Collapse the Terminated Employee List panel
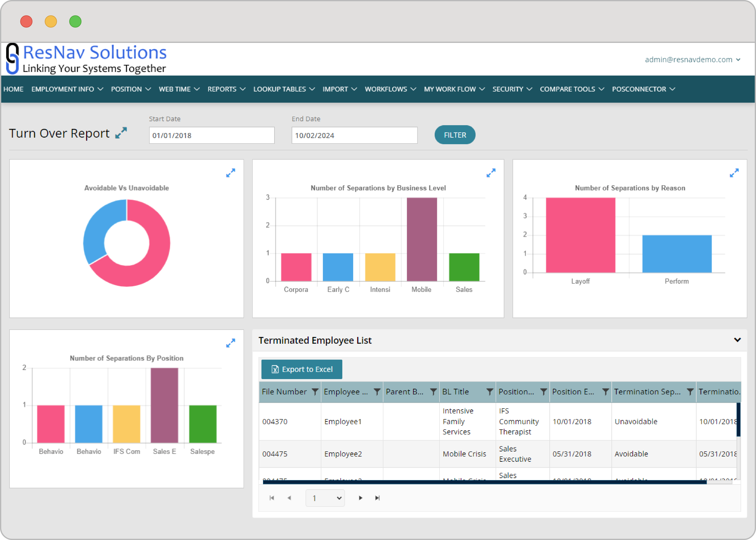 point(737,340)
